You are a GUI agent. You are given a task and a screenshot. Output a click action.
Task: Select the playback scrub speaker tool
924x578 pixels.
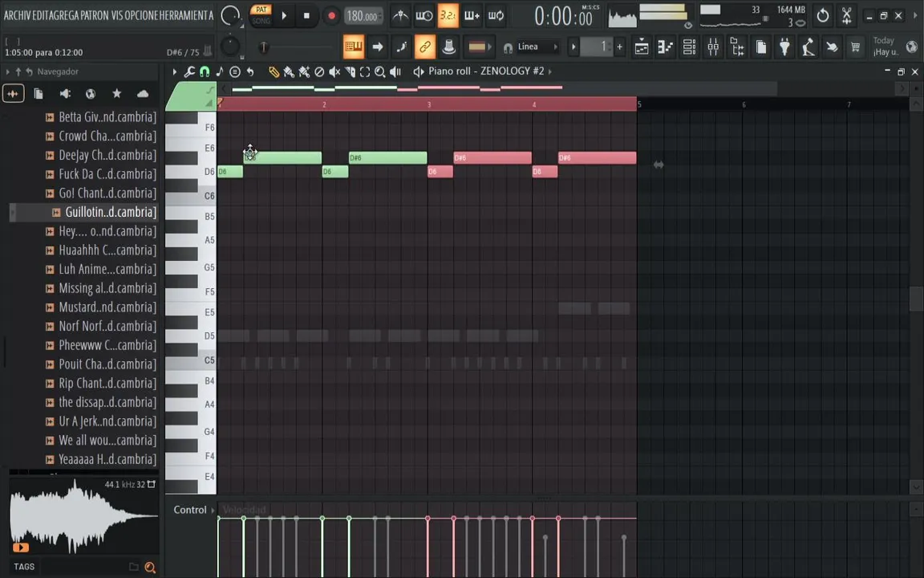click(395, 71)
